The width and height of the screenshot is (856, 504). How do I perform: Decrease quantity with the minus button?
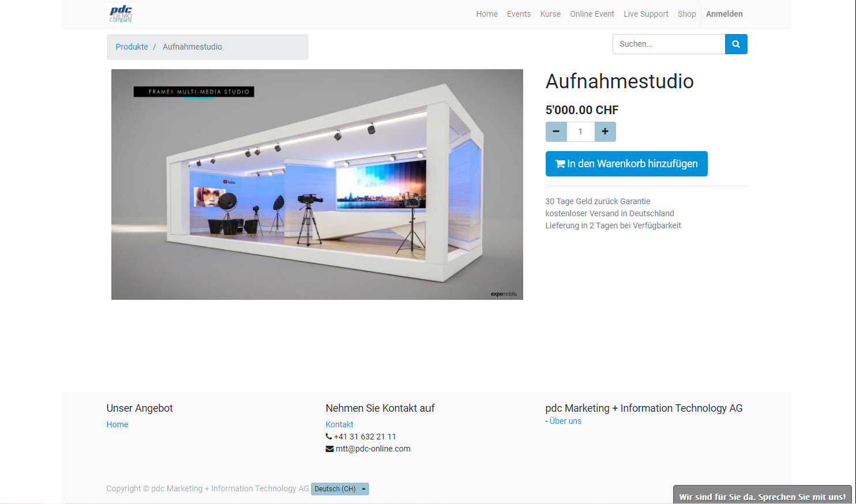click(556, 131)
